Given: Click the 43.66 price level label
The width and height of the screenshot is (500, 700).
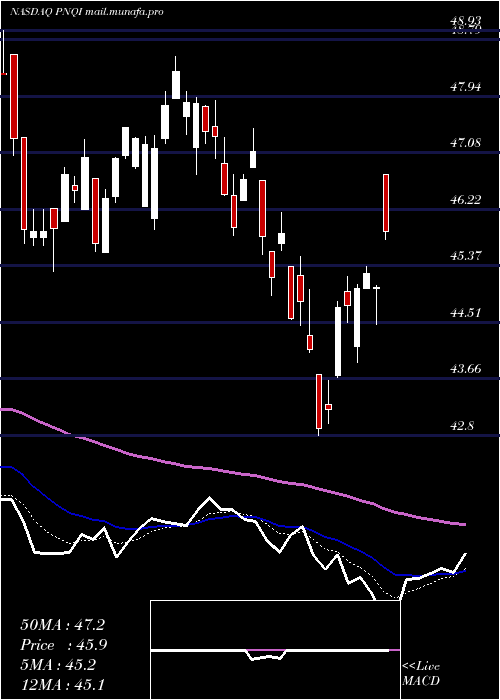Looking at the screenshot, I should [466, 369].
